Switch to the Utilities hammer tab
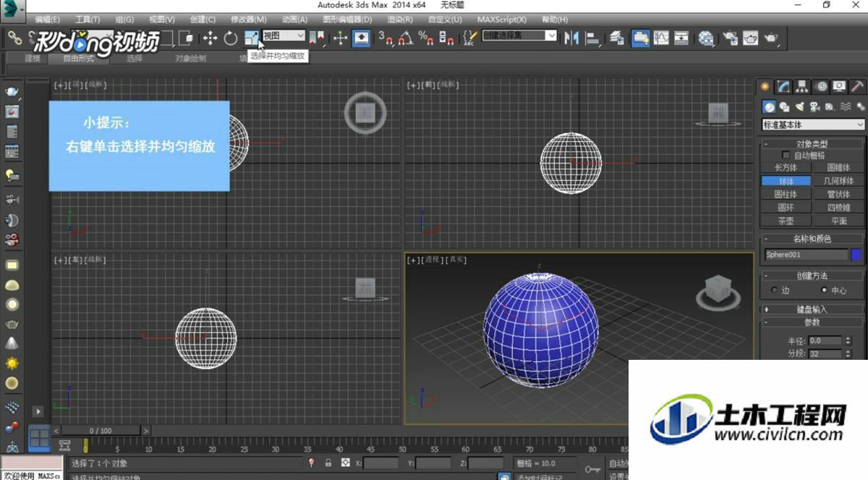 tap(857, 87)
